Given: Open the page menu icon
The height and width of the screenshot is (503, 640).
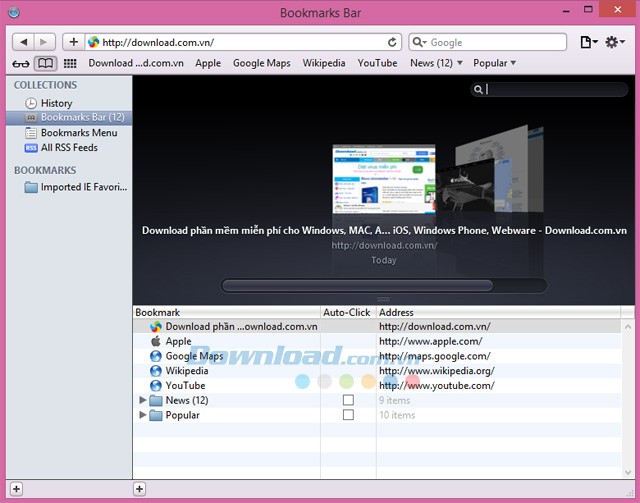Looking at the screenshot, I should [589, 42].
